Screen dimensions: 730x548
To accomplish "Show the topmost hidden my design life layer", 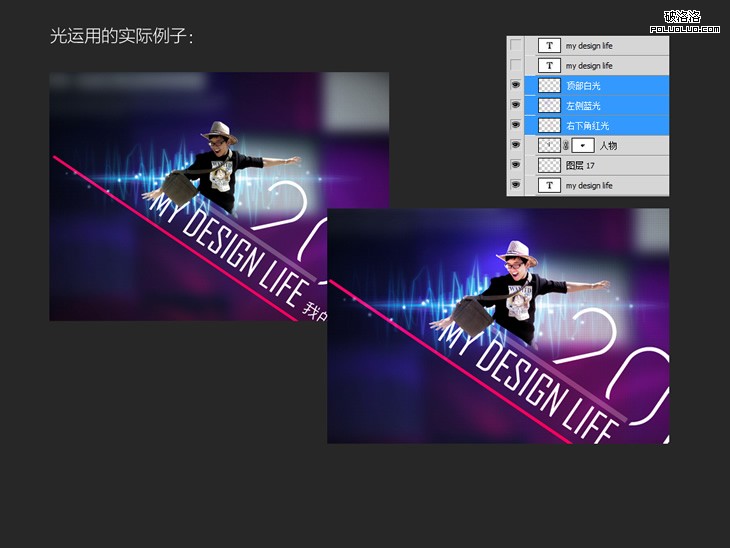I will [516, 46].
